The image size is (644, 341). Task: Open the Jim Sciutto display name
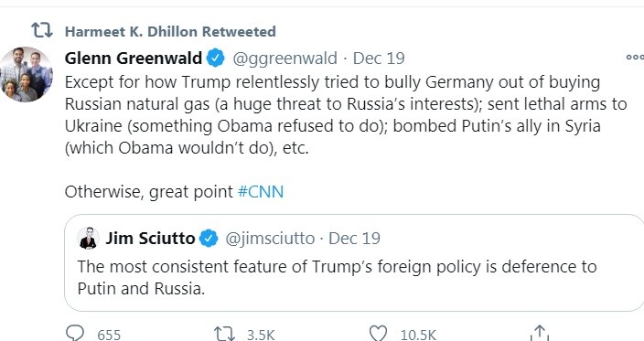(150, 239)
